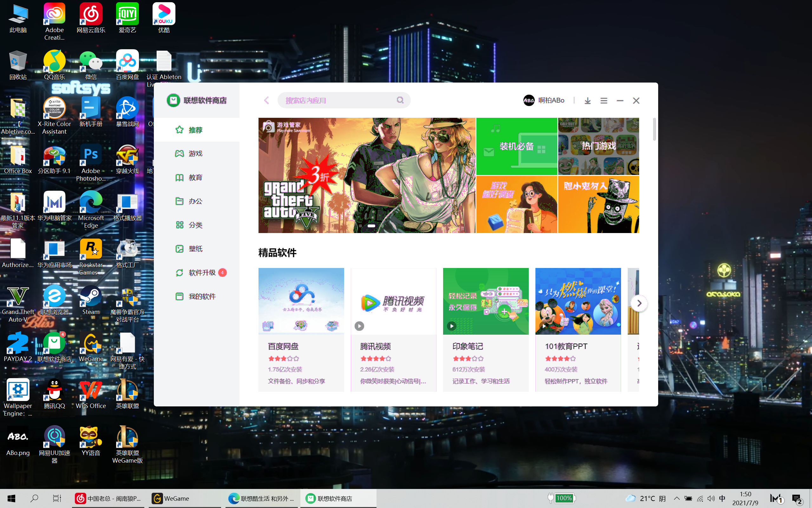Switch to WeGame taskbar button

click(x=185, y=498)
